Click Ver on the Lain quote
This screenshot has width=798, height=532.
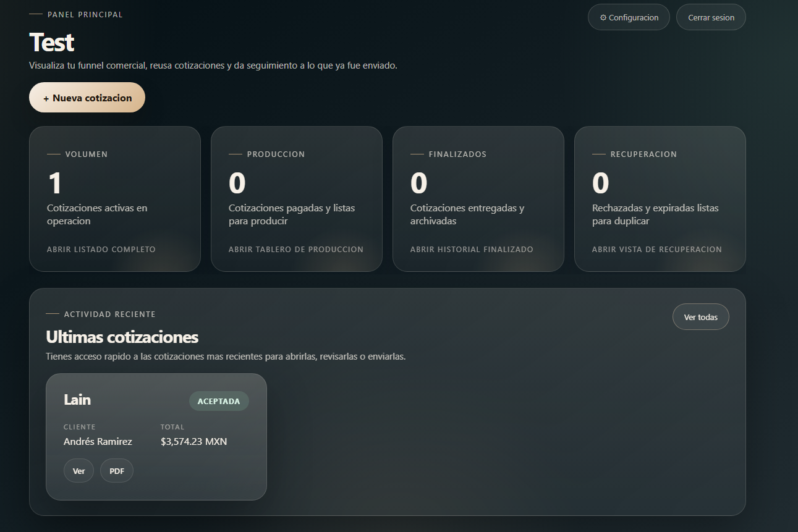[79, 471]
